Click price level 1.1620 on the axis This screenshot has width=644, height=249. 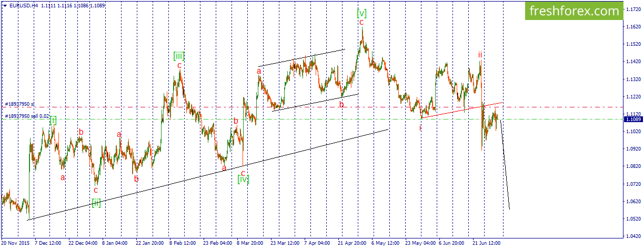click(x=634, y=27)
